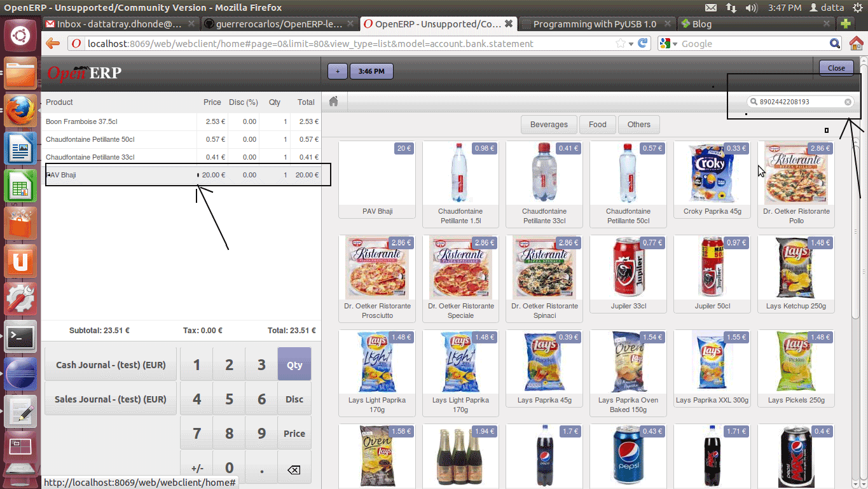
Task: Add Dr. Oetker Ristorante Pollo product
Action: coord(796,184)
